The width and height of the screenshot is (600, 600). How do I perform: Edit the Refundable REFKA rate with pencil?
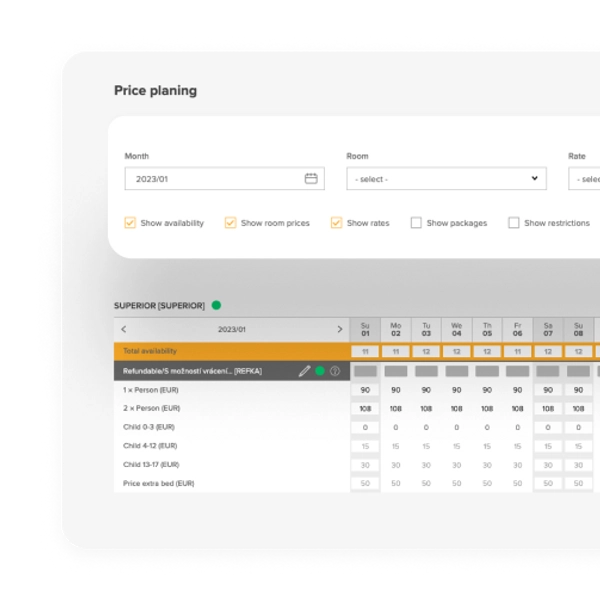[304, 371]
